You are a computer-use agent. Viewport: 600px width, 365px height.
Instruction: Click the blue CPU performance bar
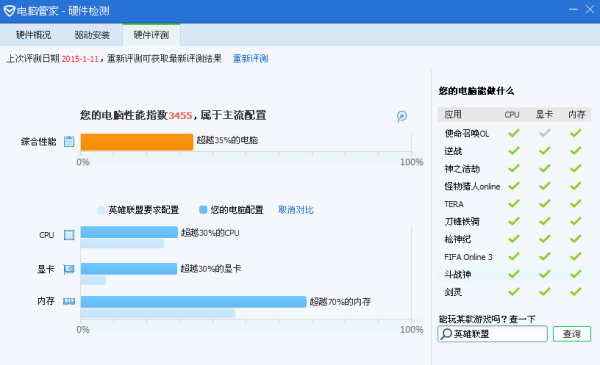point(129,232)
